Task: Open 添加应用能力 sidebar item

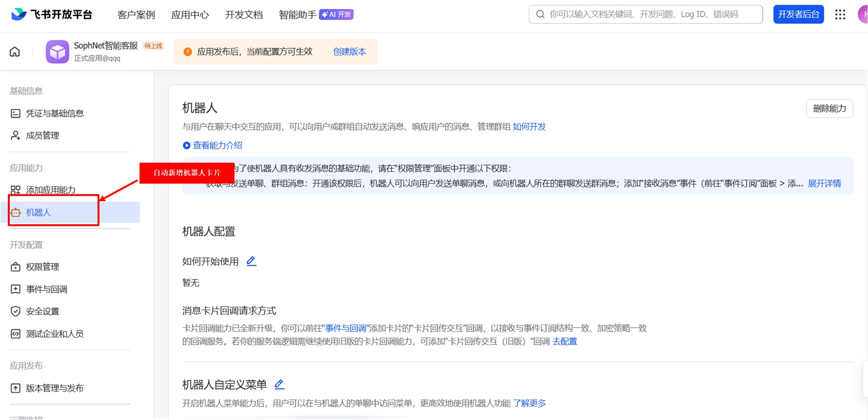Action: pyautogui.click(x=51, y=190)
